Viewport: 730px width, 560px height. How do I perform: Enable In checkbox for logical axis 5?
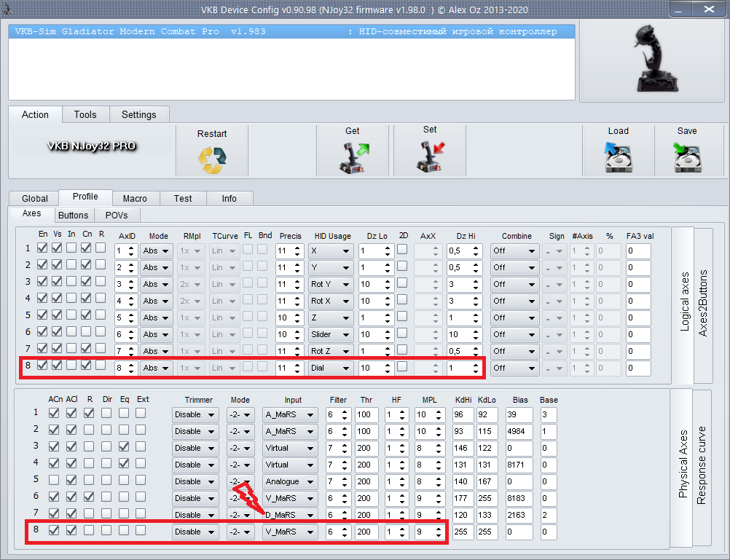tap(71, 315)
